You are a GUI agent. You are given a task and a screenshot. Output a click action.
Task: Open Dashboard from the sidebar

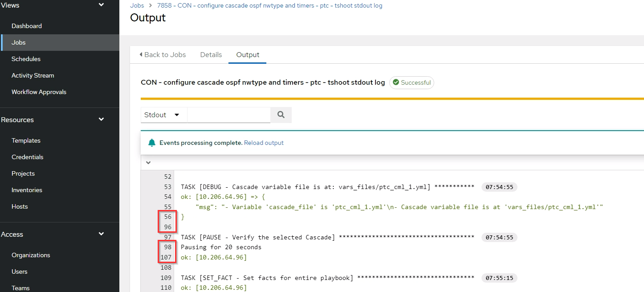point(26,26)
